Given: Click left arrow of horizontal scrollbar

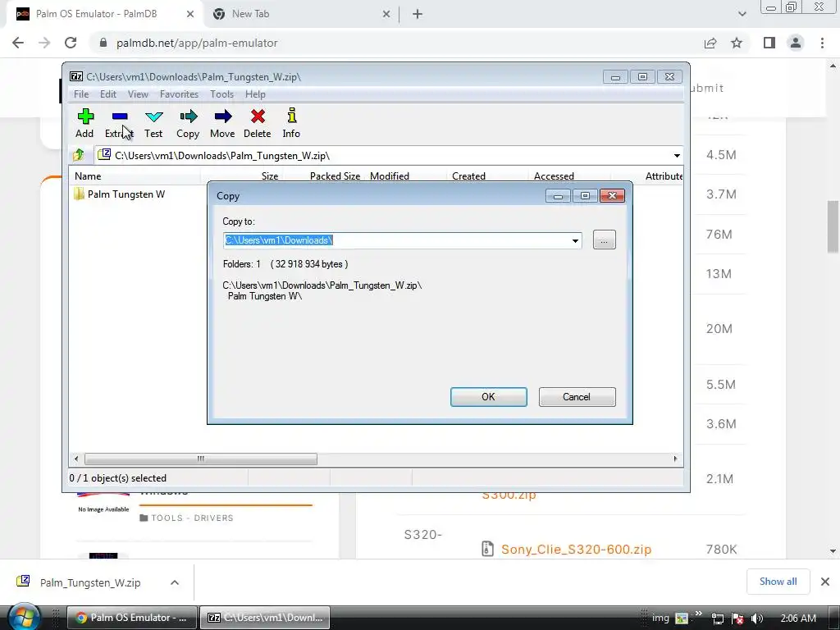Looking at the screenshot, I should coord(76,459).
